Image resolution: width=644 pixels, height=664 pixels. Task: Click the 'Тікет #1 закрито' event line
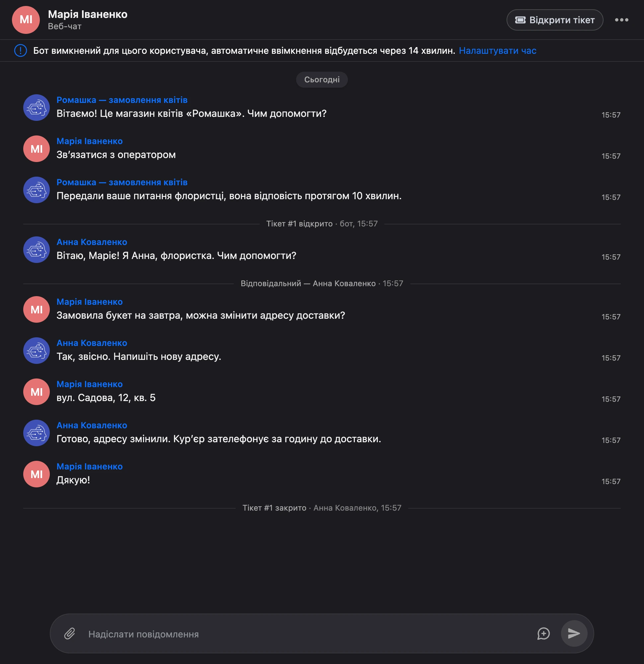point(322,508)
